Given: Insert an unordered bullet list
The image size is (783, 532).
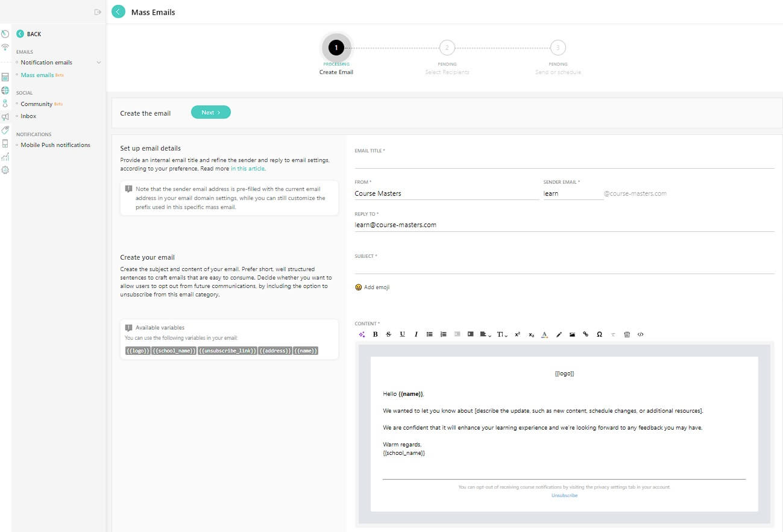Looking at the screenshot, I should (x=430, y=334).
